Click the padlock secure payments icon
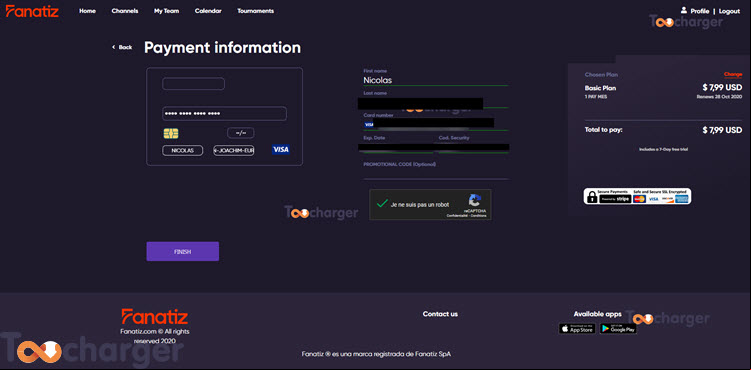This screenshot has width=751, height=370. tap(592, 197)
